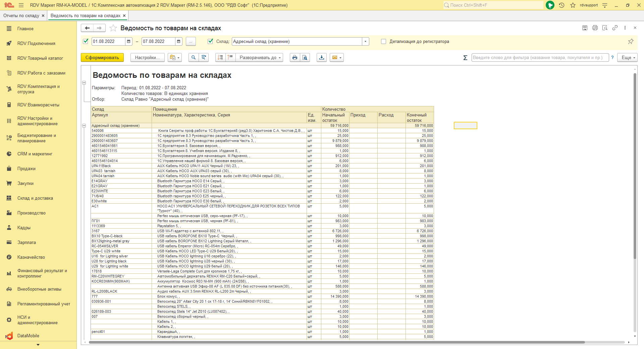Uncheck the Склад filter checkbox
644x349 pixels.
click(210, 41)
